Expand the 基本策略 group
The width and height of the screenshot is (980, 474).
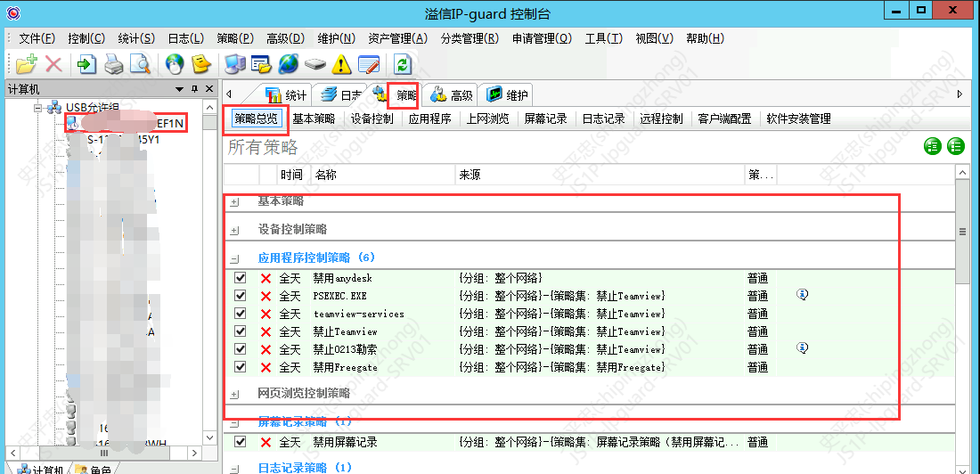point(235,202)
